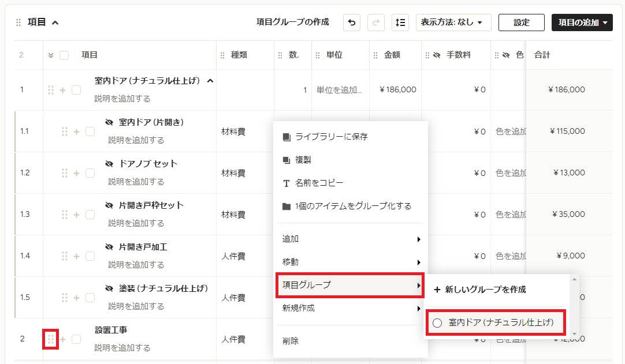Screen dimensions: 625x364
Task: Toggle hidden-eye icon on 室内ドア (片開き)
Action: [x=109, y=122]
